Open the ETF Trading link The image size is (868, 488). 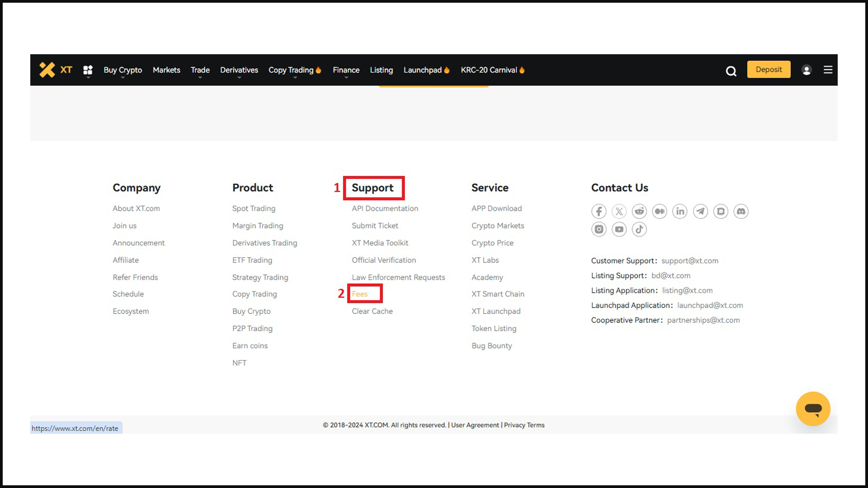pyautogui.click(x=252, y=260)
